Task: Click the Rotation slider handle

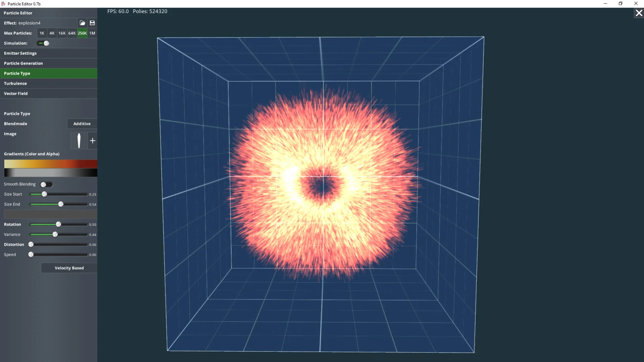Action: (x=58, y=224)
